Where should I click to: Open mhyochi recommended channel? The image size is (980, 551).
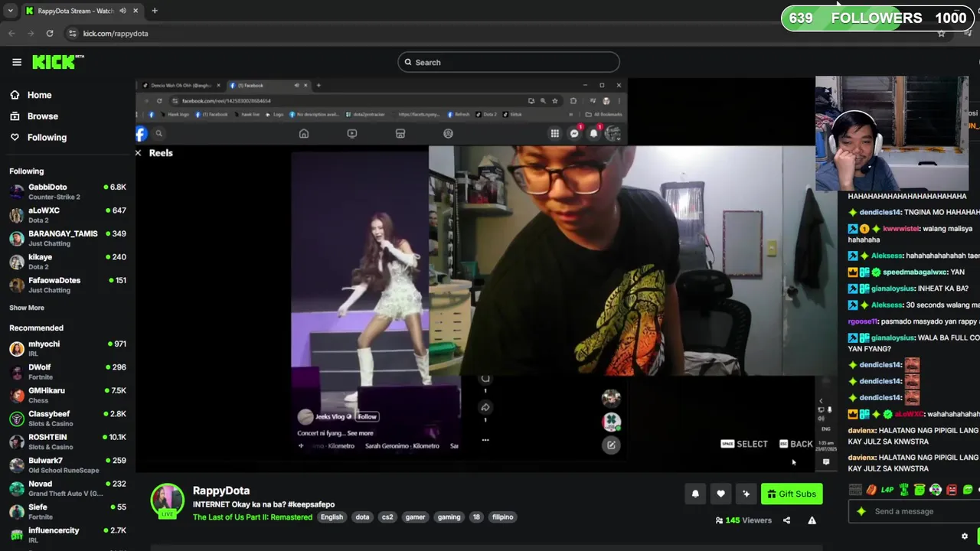(67, 348)
